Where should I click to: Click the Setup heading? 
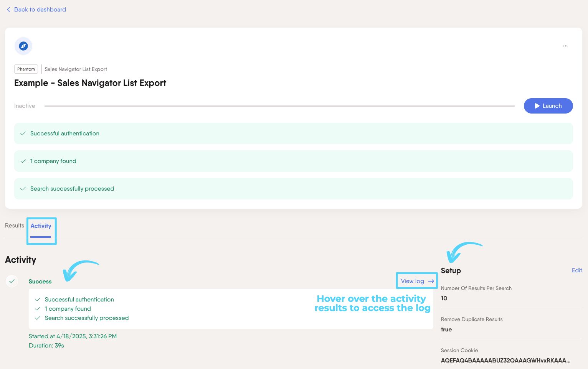click(x=451, y=270)
